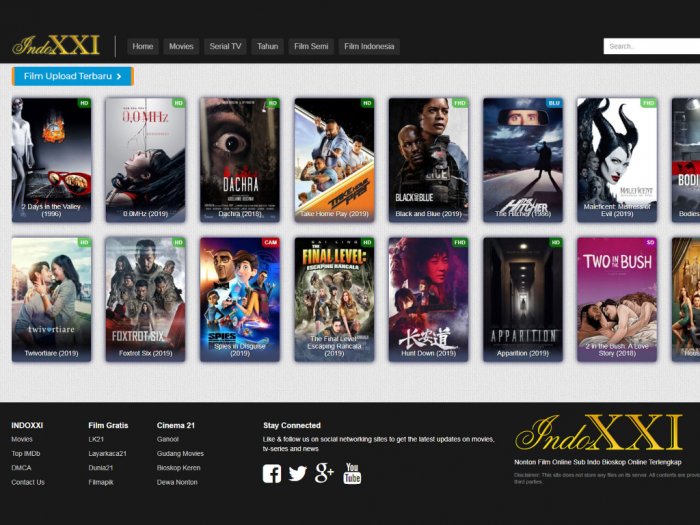The width and height of the screenshot is (700, 525).
Task: Open the Hunt Down (2019) movie poster
Action: pos(429,299)
